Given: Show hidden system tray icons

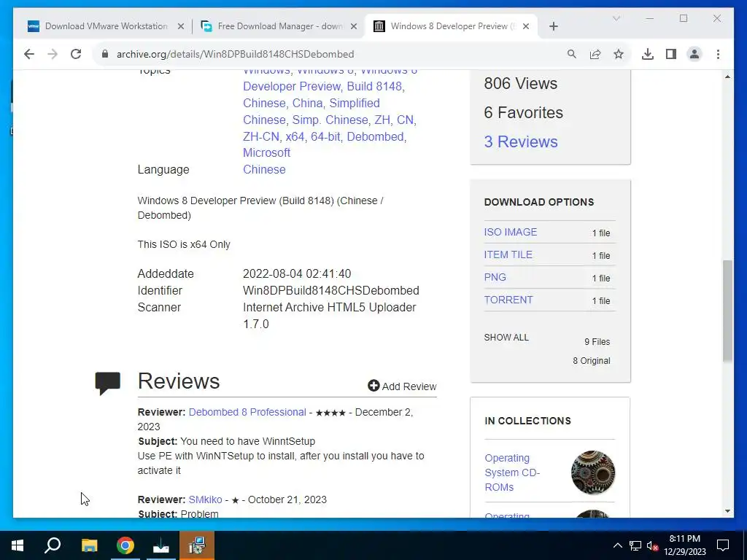Looking at the screenshot, I should [x=617, y=545].
